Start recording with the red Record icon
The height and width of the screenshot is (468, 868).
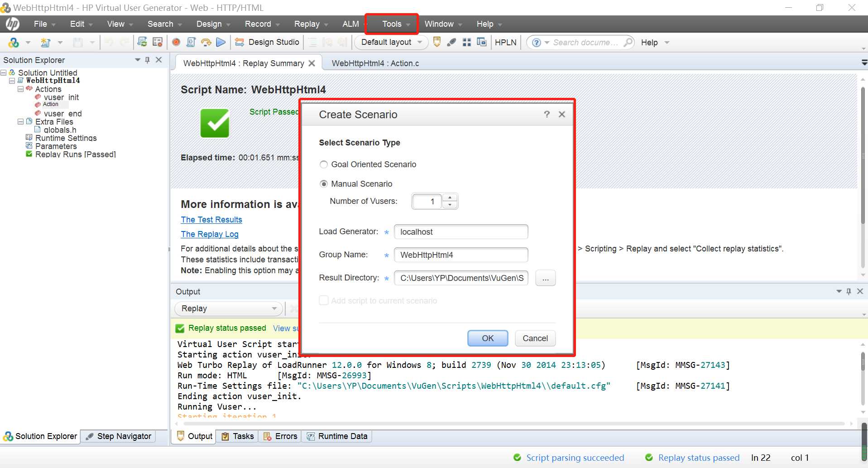176,42
